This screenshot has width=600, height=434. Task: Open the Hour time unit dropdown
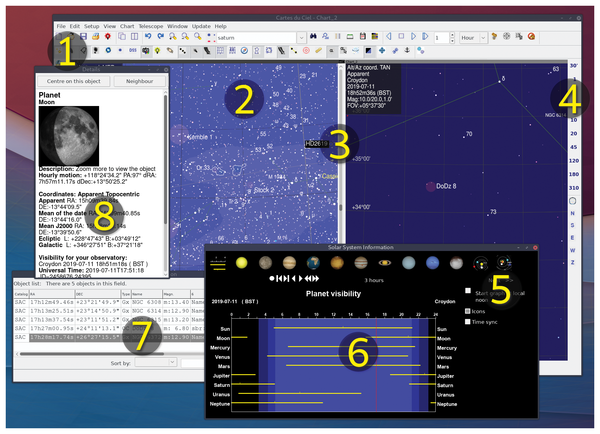(483, 38)
